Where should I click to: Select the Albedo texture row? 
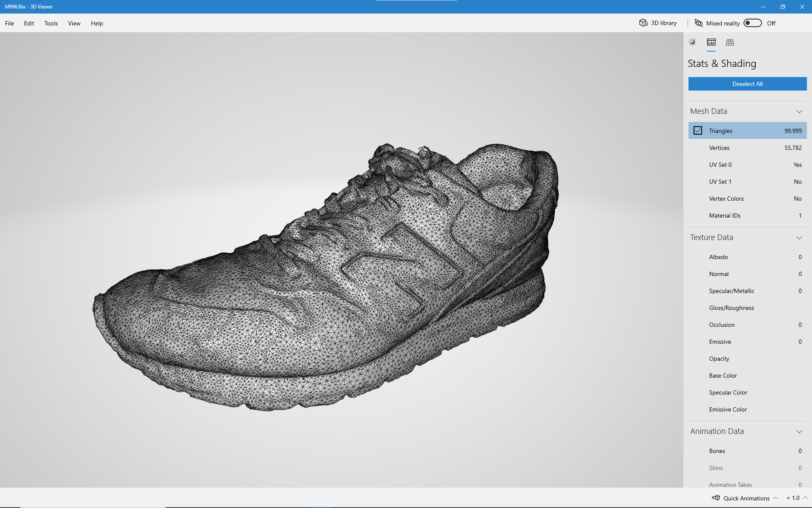[x=747, y=257]
